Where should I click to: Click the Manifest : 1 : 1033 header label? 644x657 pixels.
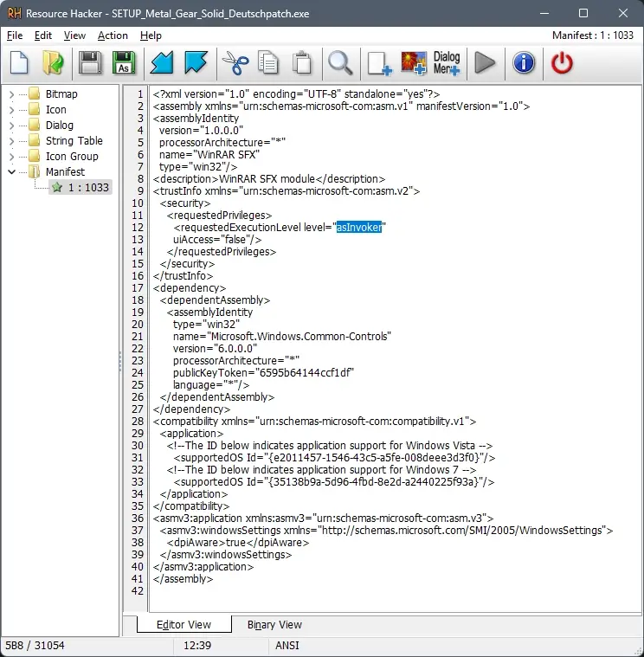click(592, 35)
